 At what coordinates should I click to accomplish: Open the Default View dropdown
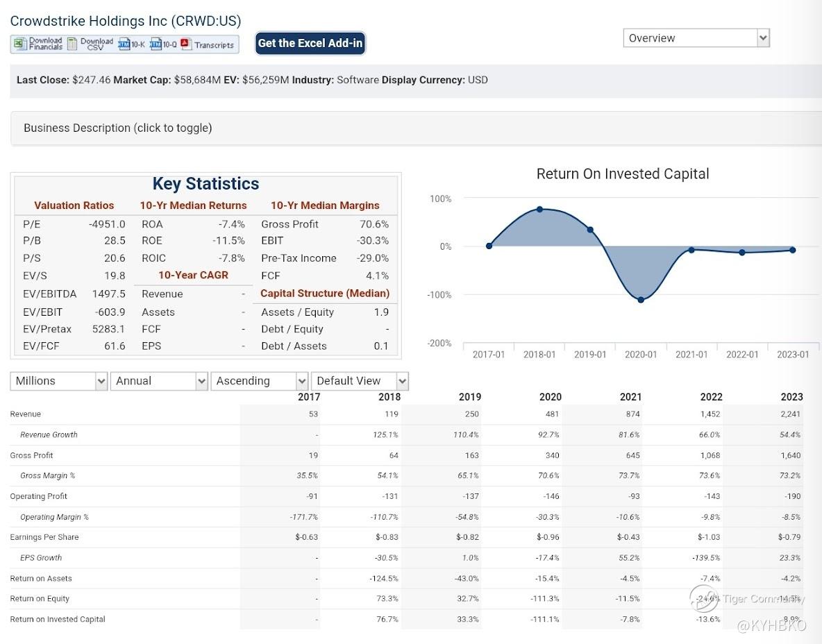[x=360, y=381]
